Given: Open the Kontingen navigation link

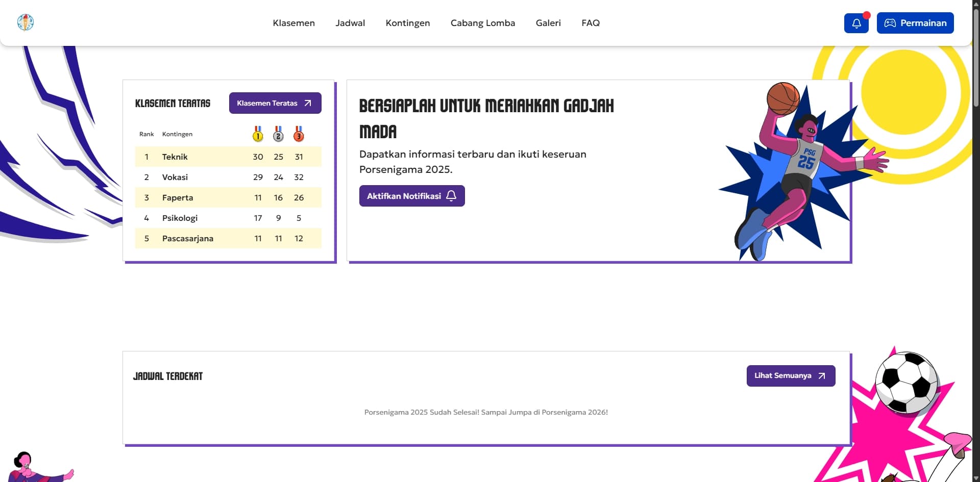Looking at the screenshot, I should coord(407,23).
